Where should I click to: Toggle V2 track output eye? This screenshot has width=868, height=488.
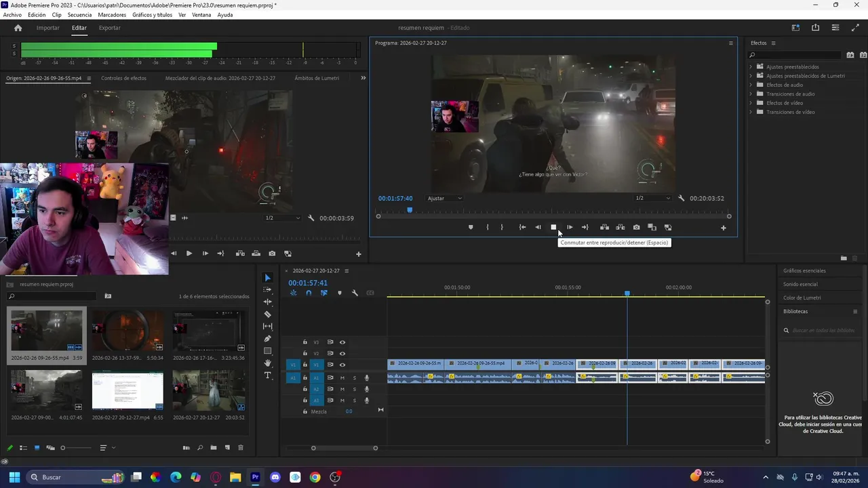pos(342,353)
